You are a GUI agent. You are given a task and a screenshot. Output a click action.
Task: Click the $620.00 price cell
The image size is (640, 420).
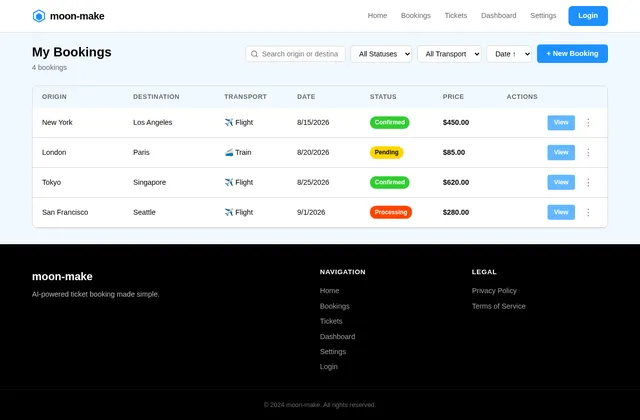(x=456, y=182)
